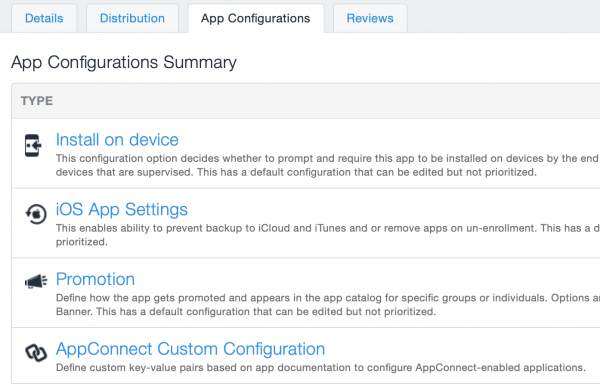
Task: Go to the Reviews tab
Action: [370, 18]
